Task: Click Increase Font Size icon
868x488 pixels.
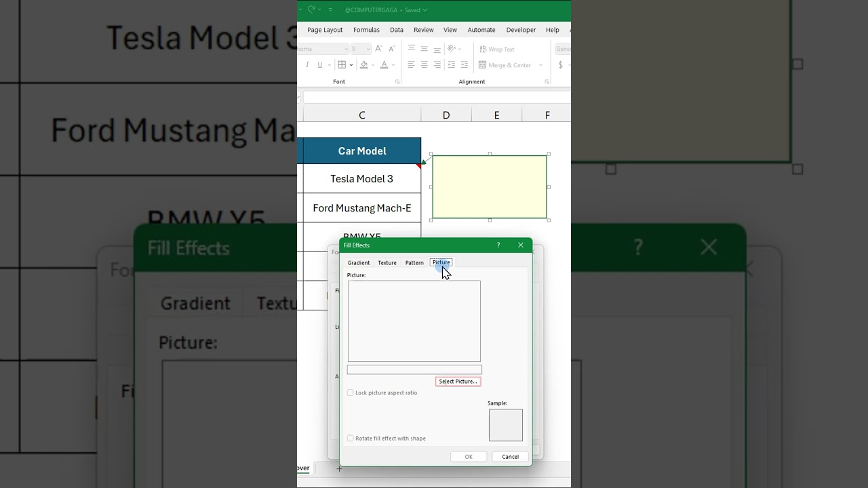Action: [x=378, y=49]
